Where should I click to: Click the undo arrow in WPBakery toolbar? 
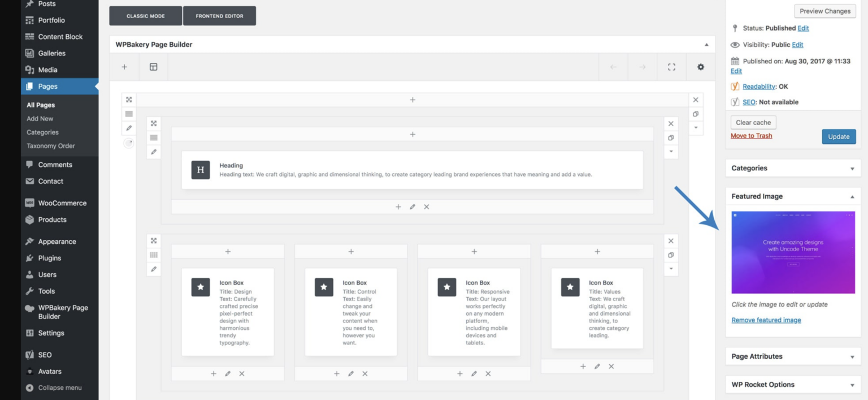point(613,67)
